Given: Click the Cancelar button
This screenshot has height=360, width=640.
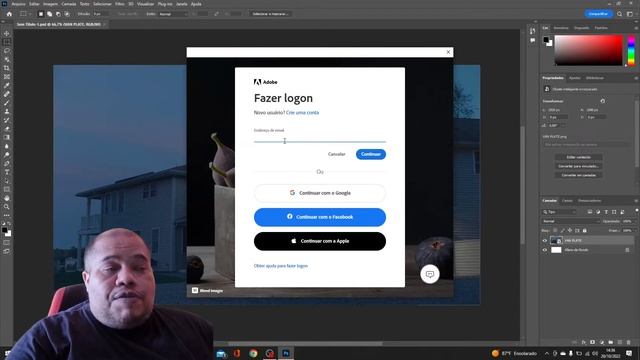Looking at the screenshot, I should tap(337, 154).
